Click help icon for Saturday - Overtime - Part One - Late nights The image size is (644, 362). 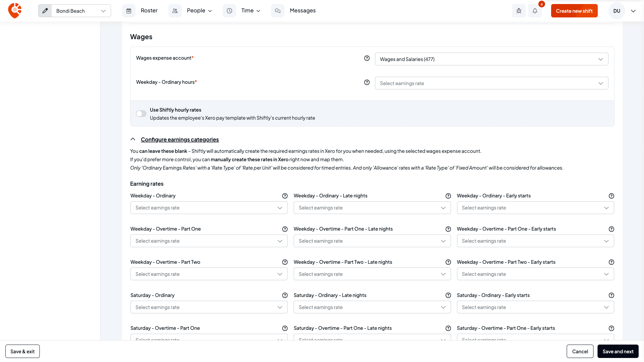coord(448,328)
